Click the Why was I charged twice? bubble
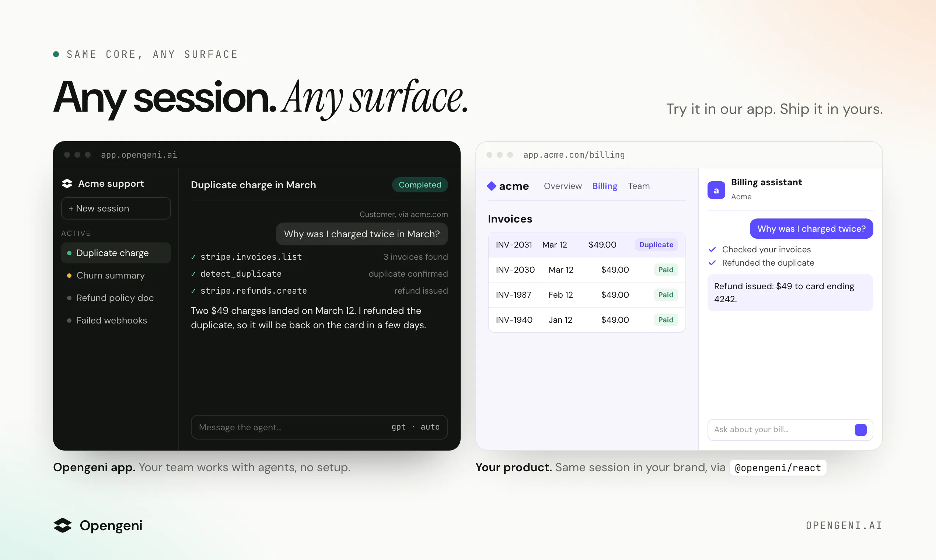The height and width of the screenshot is (560, 936). (x=811, y=229)
